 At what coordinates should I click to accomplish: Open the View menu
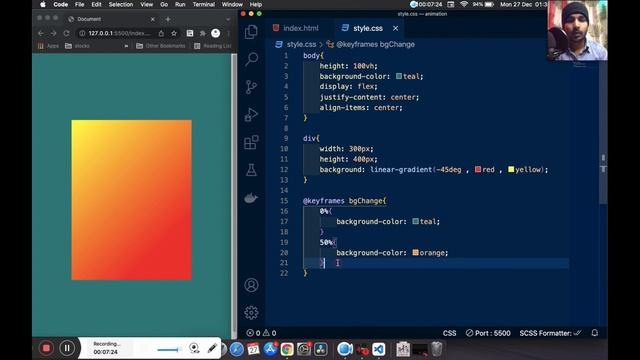[x=147, y=4]
